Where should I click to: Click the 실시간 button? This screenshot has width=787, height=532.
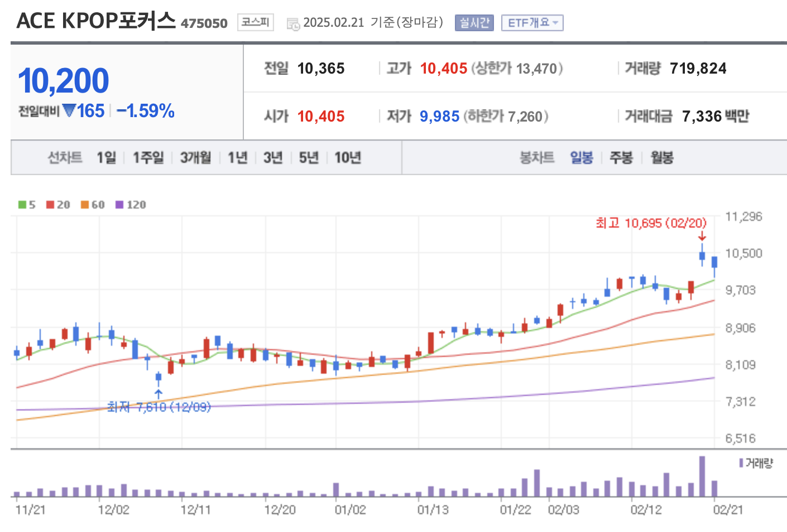tap(474, 23)
